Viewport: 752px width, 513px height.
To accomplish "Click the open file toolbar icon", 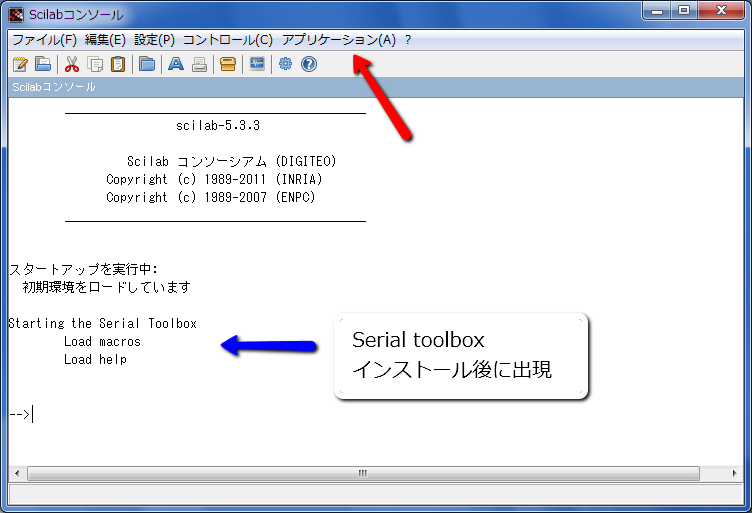I will [x=43, y=64].
